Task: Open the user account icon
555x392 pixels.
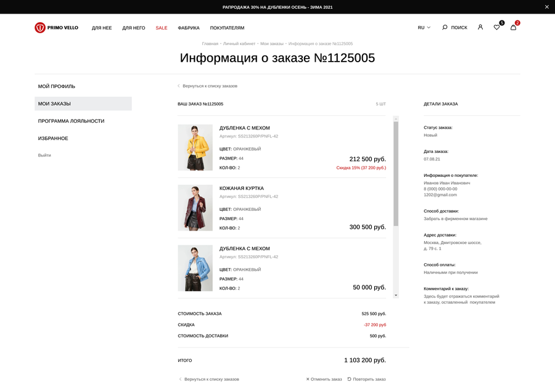Action: click(480, 27)
